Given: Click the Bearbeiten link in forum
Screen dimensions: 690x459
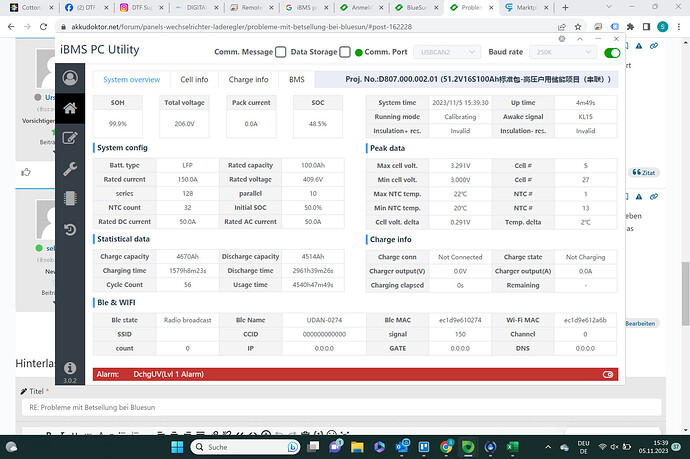Looking at the screenshot, I should [640, 323].
